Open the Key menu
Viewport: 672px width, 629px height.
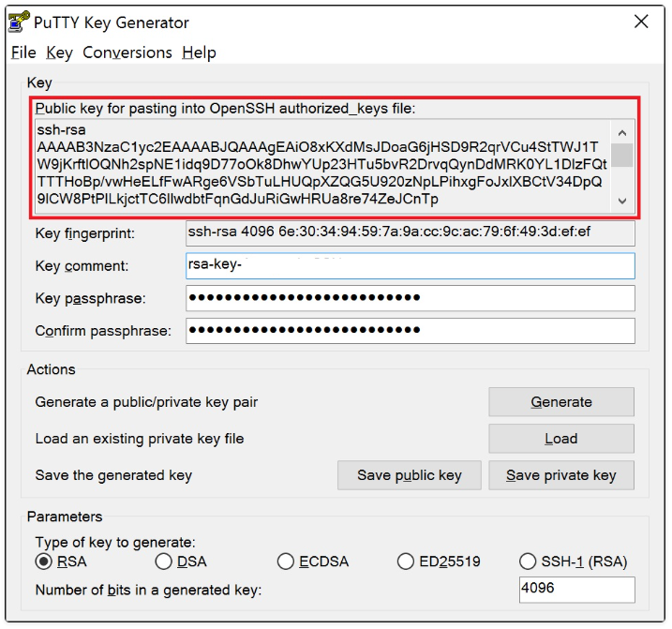[59, 52]
